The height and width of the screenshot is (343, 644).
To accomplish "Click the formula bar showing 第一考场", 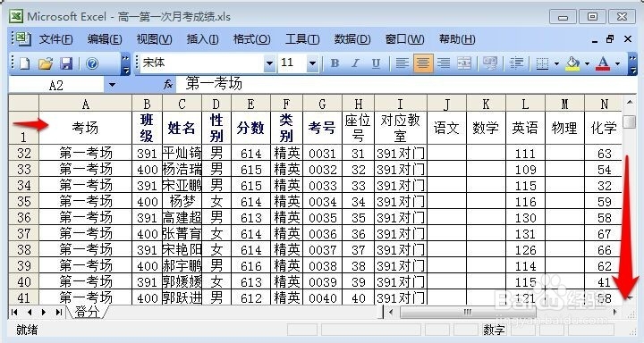I will click(x=406, y=85).
